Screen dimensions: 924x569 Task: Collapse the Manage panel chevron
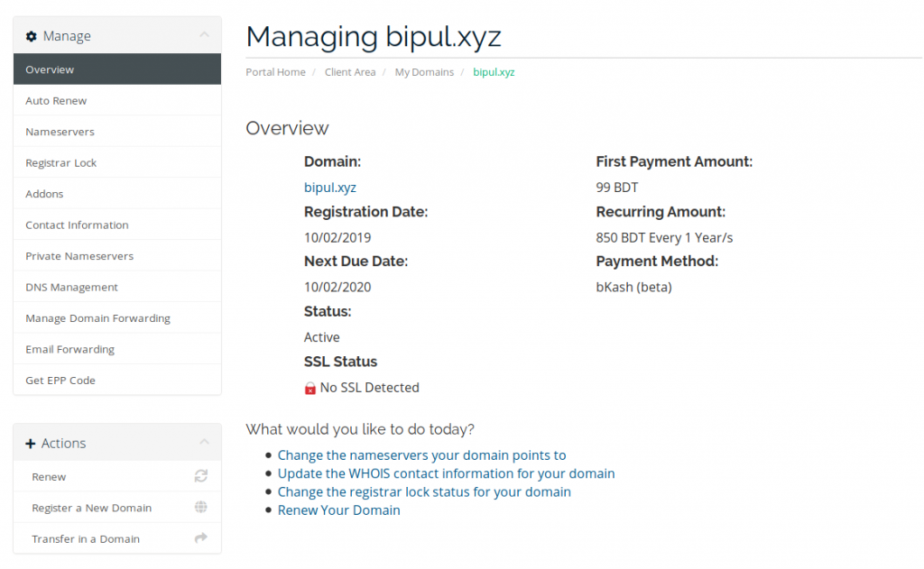tap(204, 35)
